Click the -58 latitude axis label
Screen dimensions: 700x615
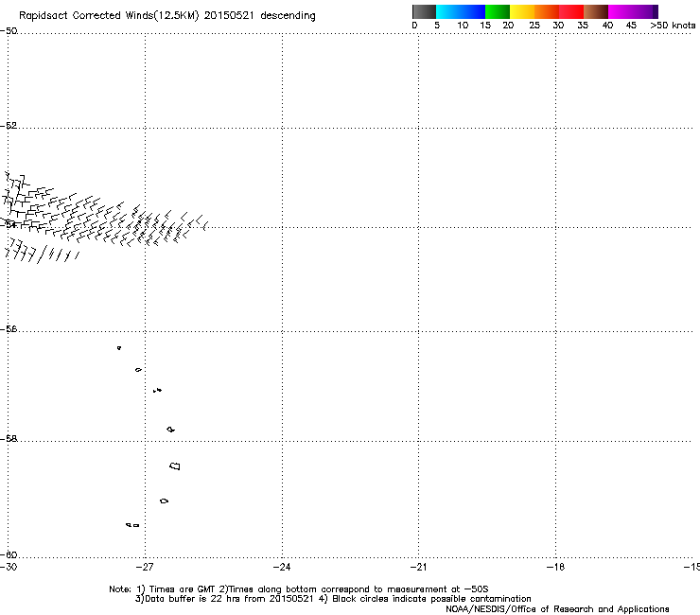[x=9, y=439]
